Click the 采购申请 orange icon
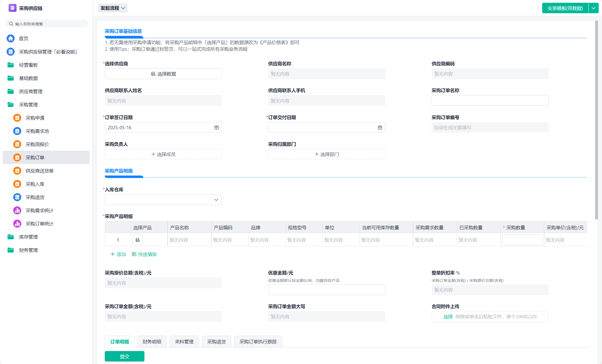The image size is (602, 364). click(x=17, y=118)
